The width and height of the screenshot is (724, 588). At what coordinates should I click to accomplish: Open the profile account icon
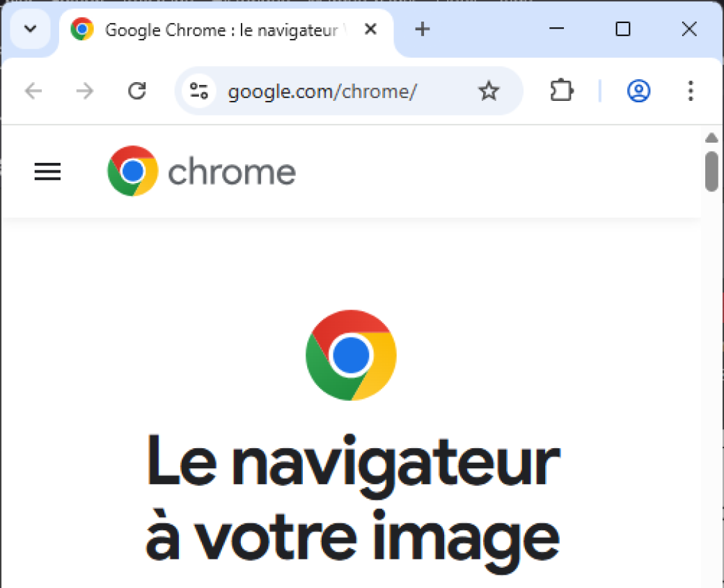pos(638,91)
